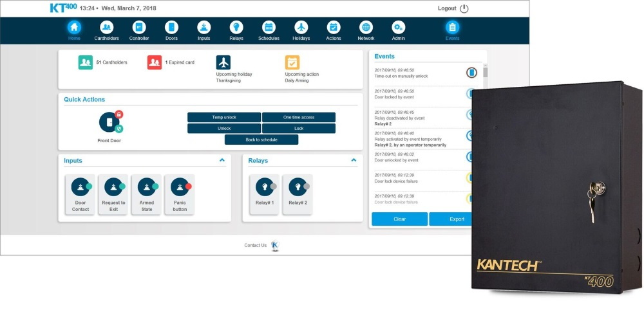The image size is (644, 310).
Task: Select the Holidays airplane icon
Action: point(301,28)
